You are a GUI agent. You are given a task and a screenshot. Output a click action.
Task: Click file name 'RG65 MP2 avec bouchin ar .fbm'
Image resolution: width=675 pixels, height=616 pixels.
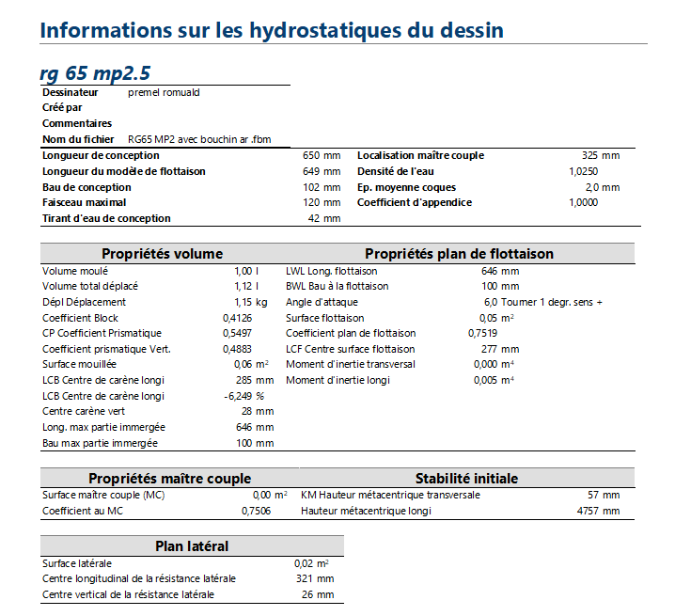[x=199, y=139]
